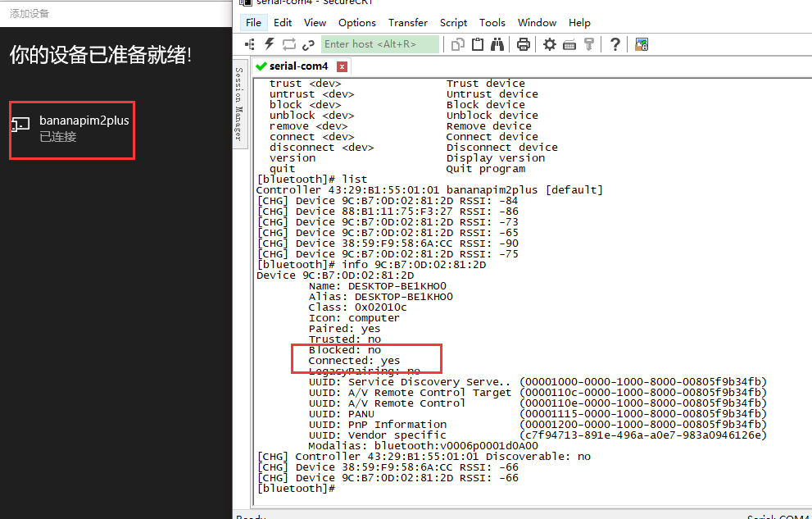
Task: Click the Copy toolbar icon
Action: pos(457,44)
